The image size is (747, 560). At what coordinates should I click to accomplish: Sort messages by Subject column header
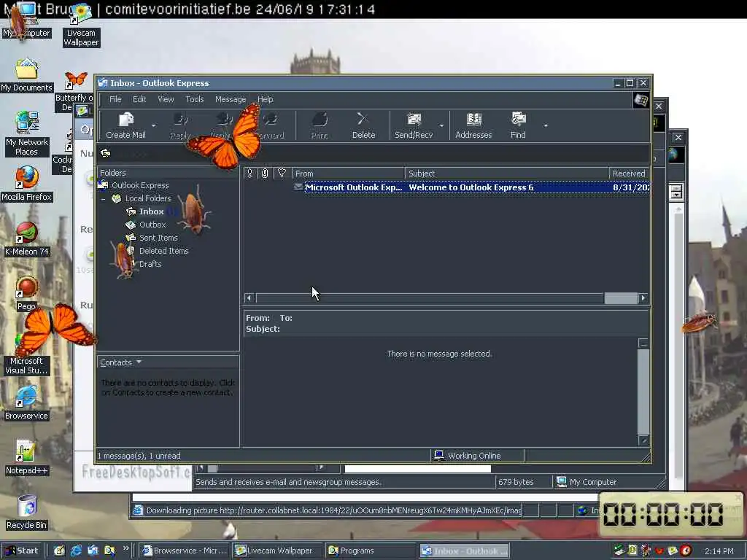coord(507,174)
